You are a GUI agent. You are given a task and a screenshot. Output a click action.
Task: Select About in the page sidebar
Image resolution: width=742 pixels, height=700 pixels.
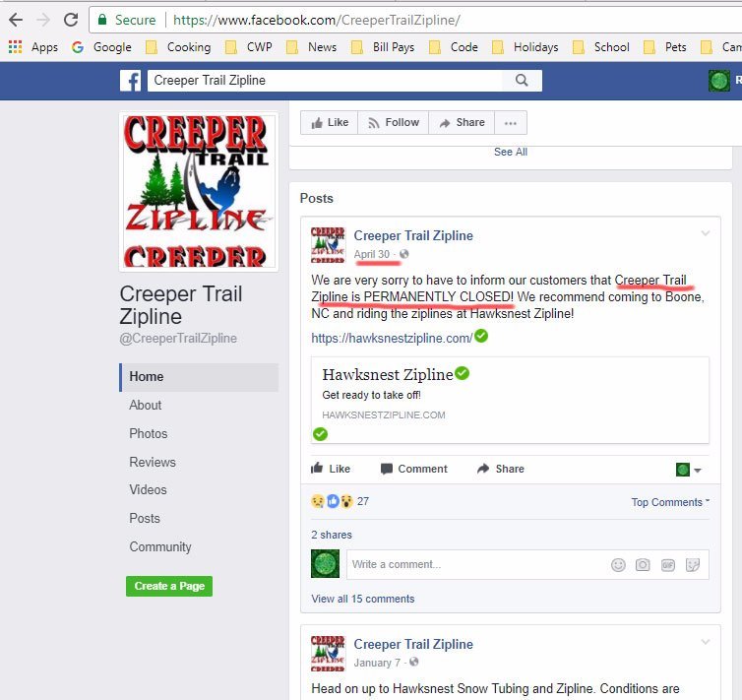(146, 406)
